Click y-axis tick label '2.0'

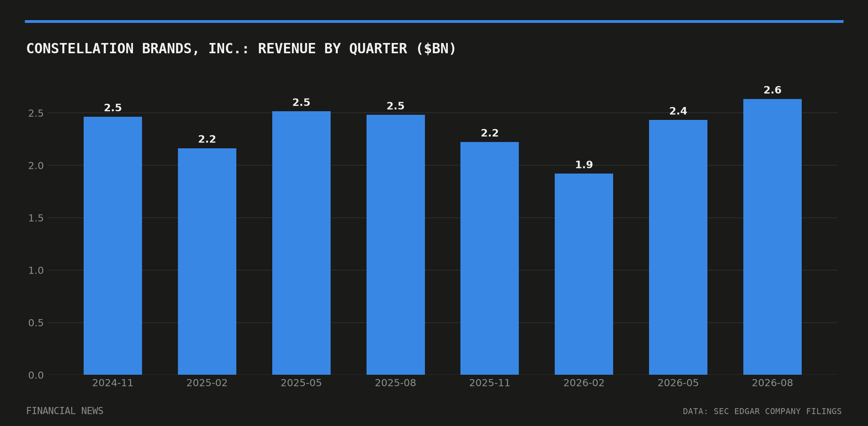36,166
